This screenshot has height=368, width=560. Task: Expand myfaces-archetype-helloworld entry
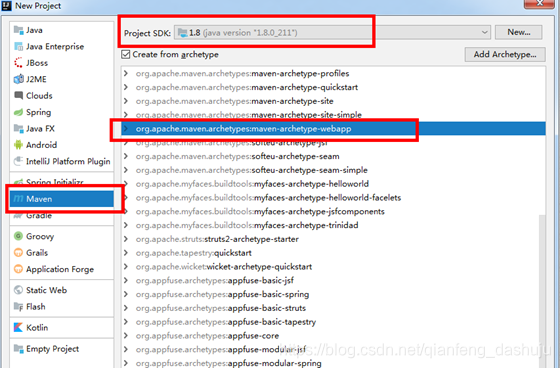pyautogui.click(x=126, y=184)
